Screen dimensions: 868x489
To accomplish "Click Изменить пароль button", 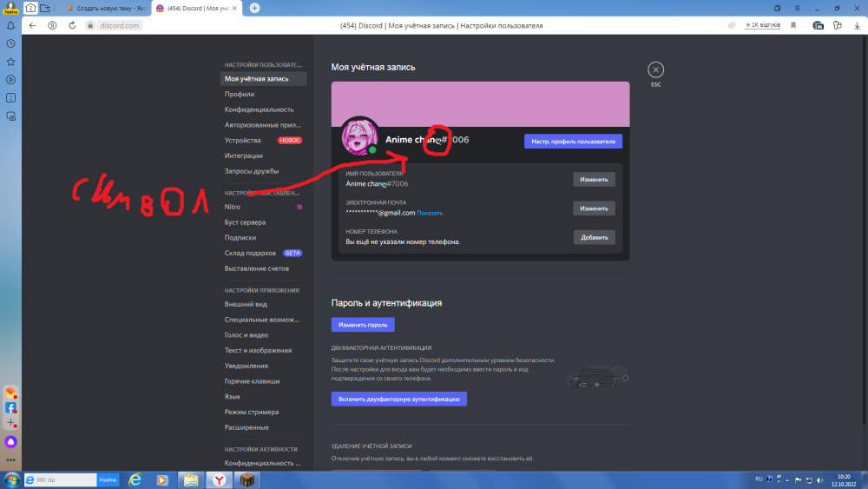I will (363, 325).
